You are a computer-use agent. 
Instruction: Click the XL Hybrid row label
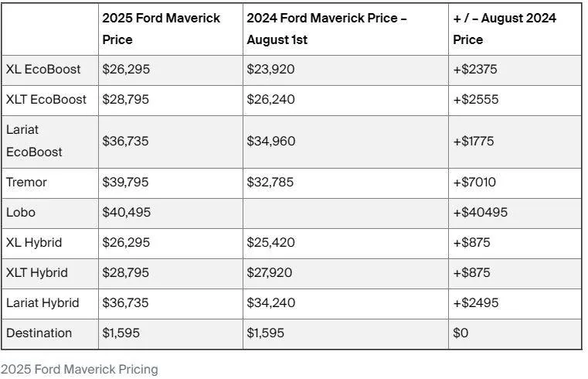(x=34, y=242)
